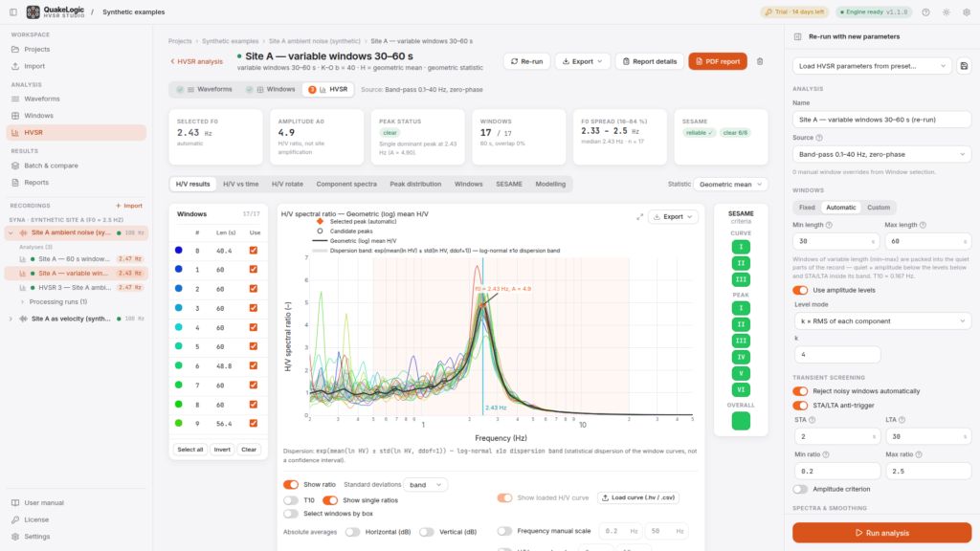
Task: Collapse Site A ambient noise recording
Action: tap(11, 233)
